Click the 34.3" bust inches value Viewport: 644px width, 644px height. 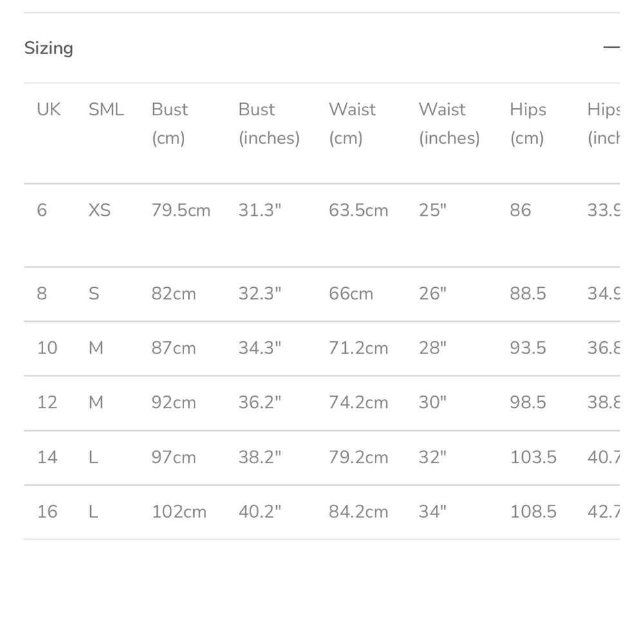260,348
